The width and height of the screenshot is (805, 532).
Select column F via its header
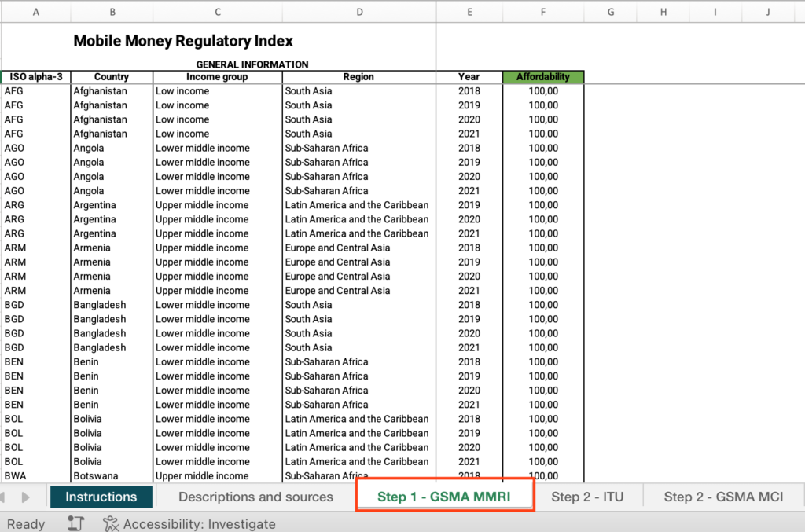pos(543,12)
